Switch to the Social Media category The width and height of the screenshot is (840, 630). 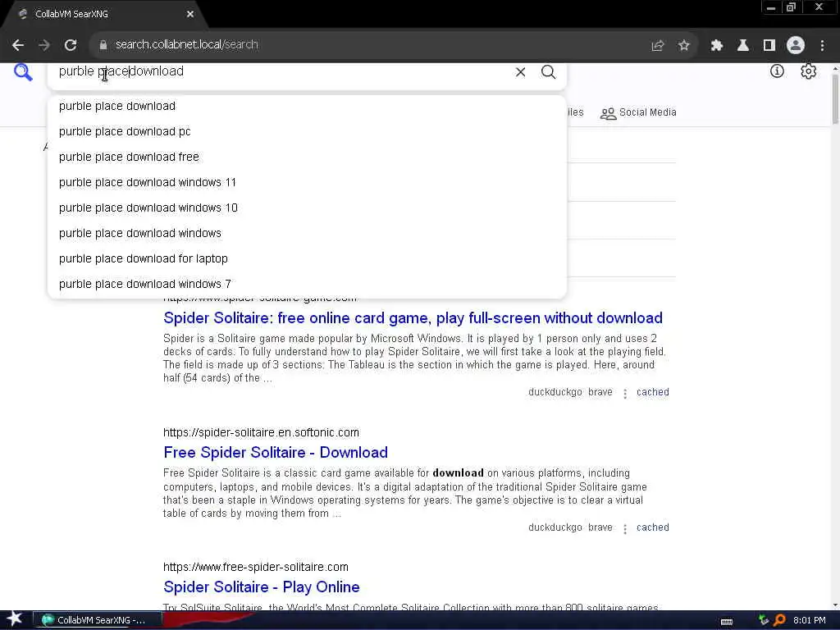coord(638,112)
